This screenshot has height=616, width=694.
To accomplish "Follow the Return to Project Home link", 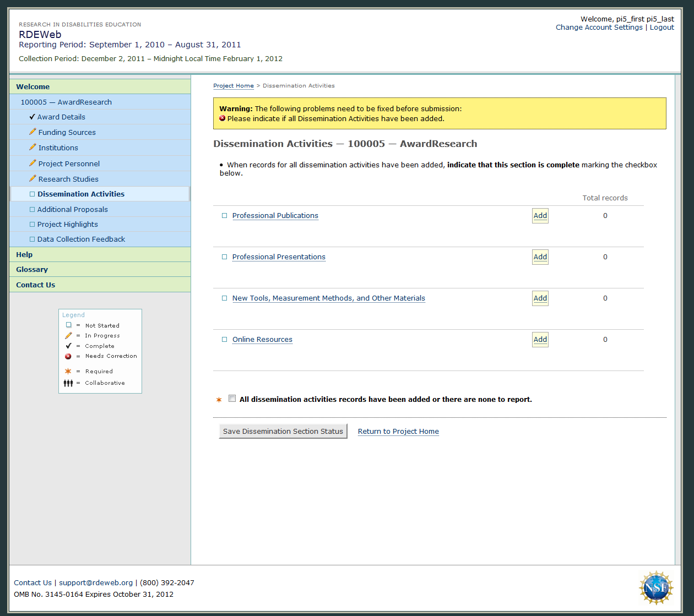I will 398,432.
